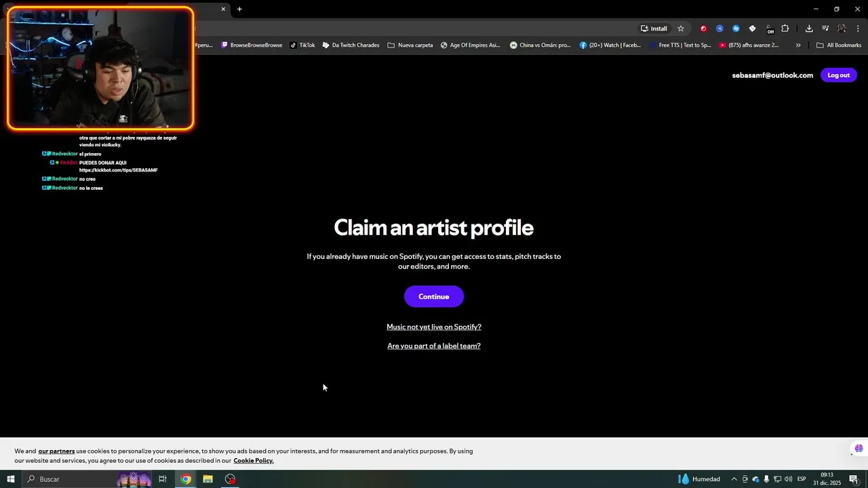868x488 pixels.
Task: Open the Cookie Policy link
Action: [x=254, y=461]
